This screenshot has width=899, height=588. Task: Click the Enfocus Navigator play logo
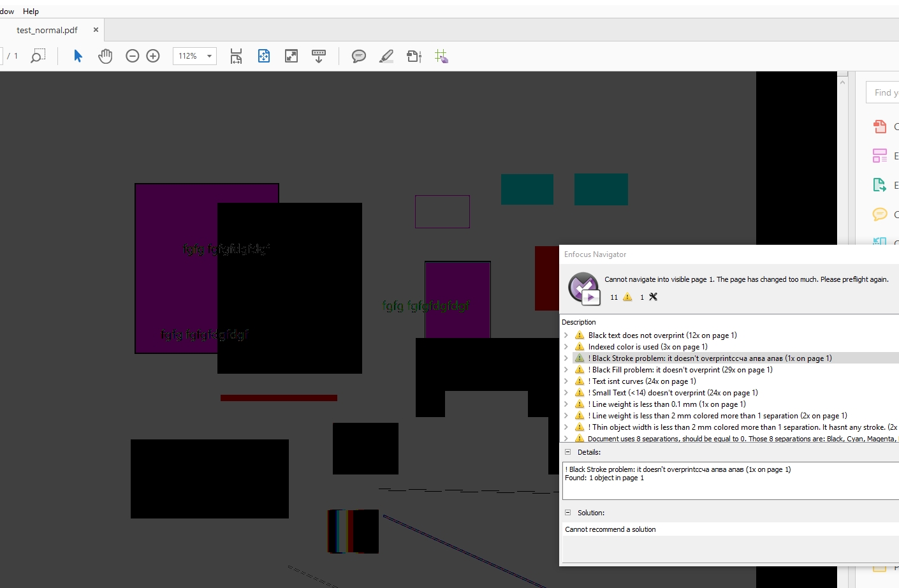[x=583, y=288]
